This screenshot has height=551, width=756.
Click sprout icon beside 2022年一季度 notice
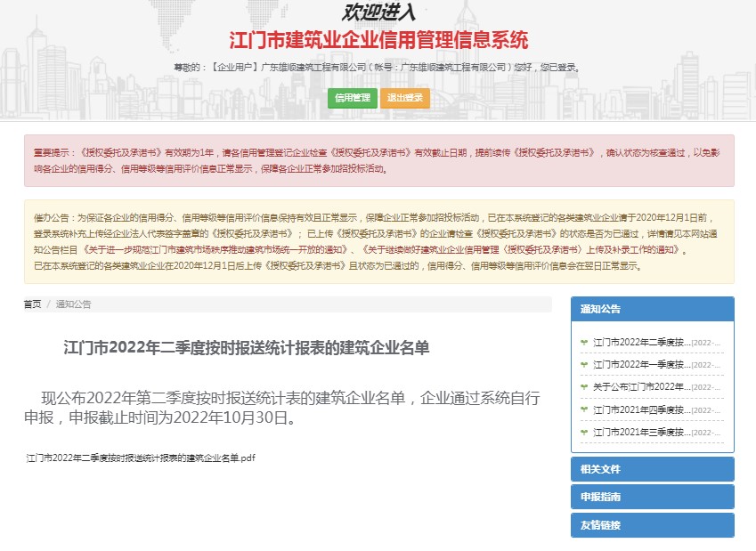coord(584,364)
